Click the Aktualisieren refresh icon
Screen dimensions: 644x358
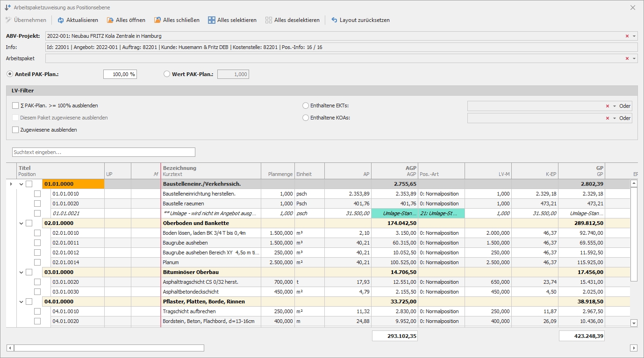[x=61, y=20]
